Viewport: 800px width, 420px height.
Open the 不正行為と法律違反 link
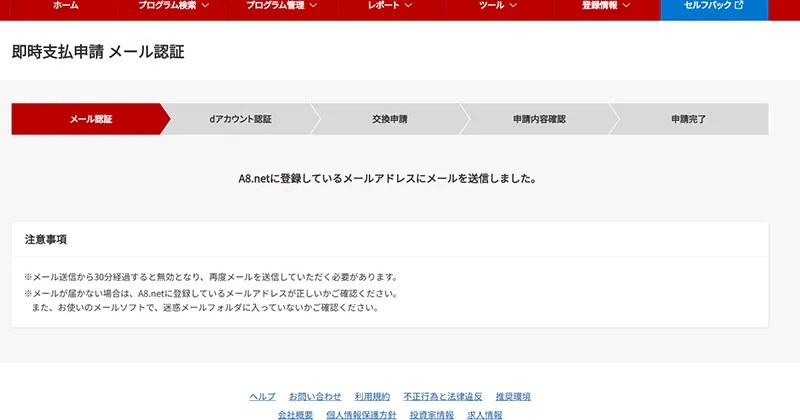coord(443,397)
